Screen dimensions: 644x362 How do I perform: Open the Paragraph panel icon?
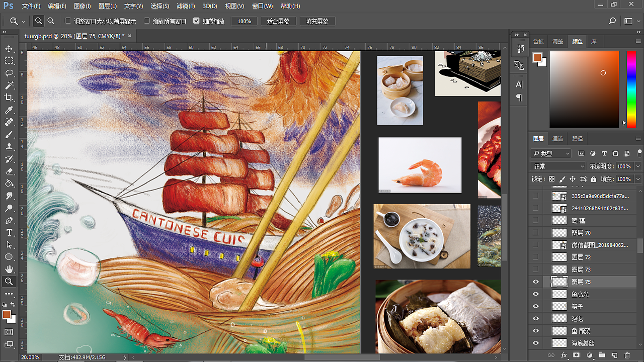(x=519, y=98)
